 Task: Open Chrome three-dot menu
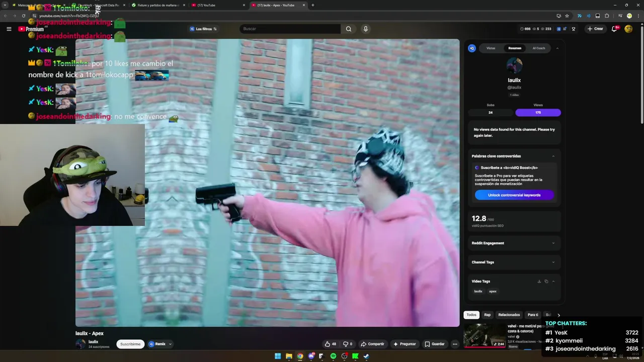coord(637,16)
